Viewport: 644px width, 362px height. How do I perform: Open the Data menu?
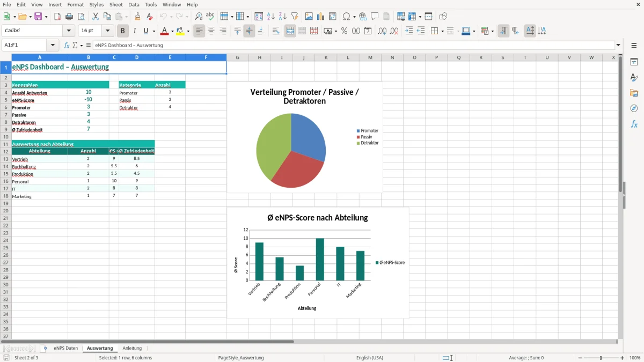click(134, 4)
